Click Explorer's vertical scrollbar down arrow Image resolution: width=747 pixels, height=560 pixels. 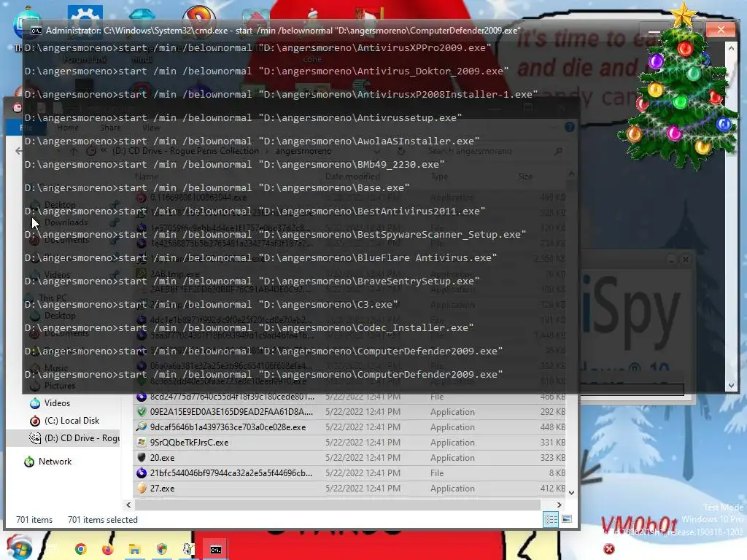point(571,493)
